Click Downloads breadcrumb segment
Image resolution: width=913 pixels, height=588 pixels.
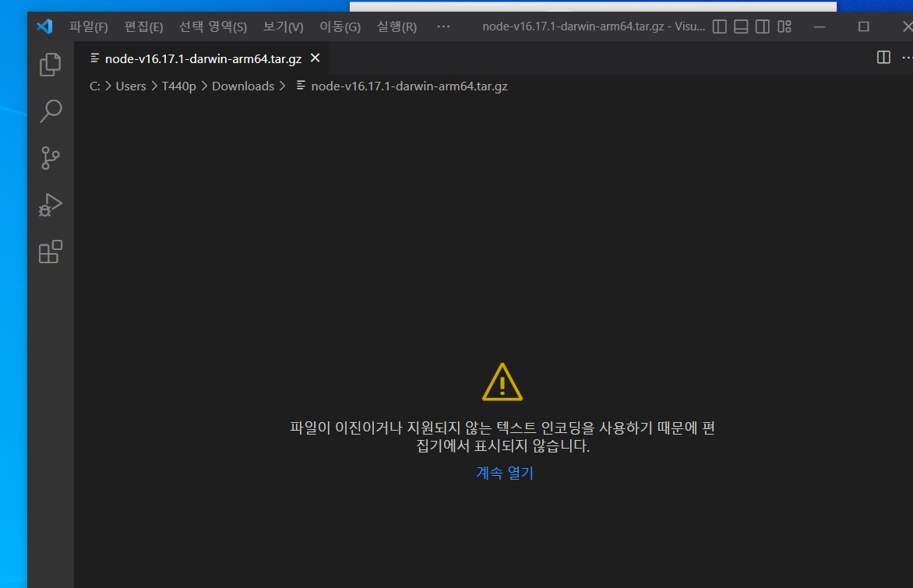pos(243,86)
